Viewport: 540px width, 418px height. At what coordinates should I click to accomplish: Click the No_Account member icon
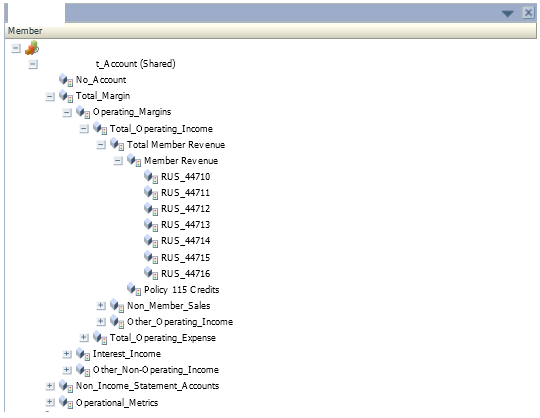click(x=65, y=80)
